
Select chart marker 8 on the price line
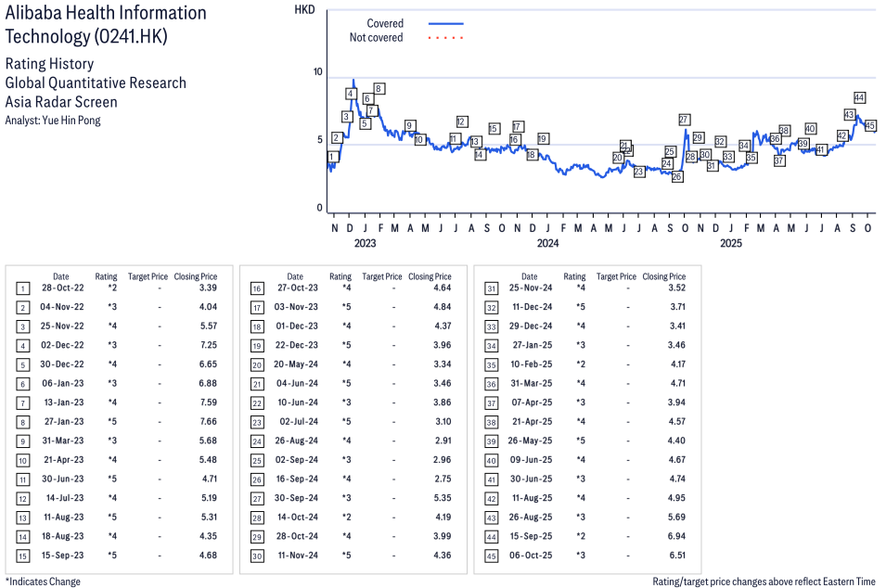[x=379, y=89]
